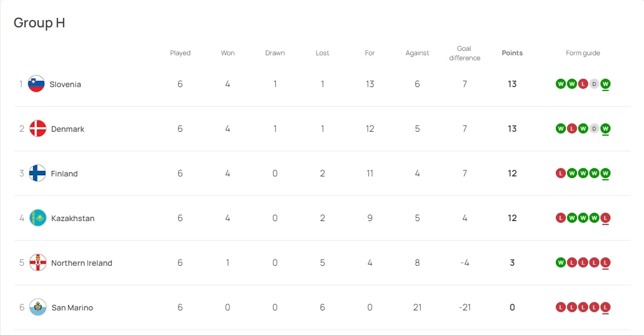Screen dimensions: 644x335
Task: Click the Denmark flag icon
Action: pyautogui.click(x=37, y=128)
